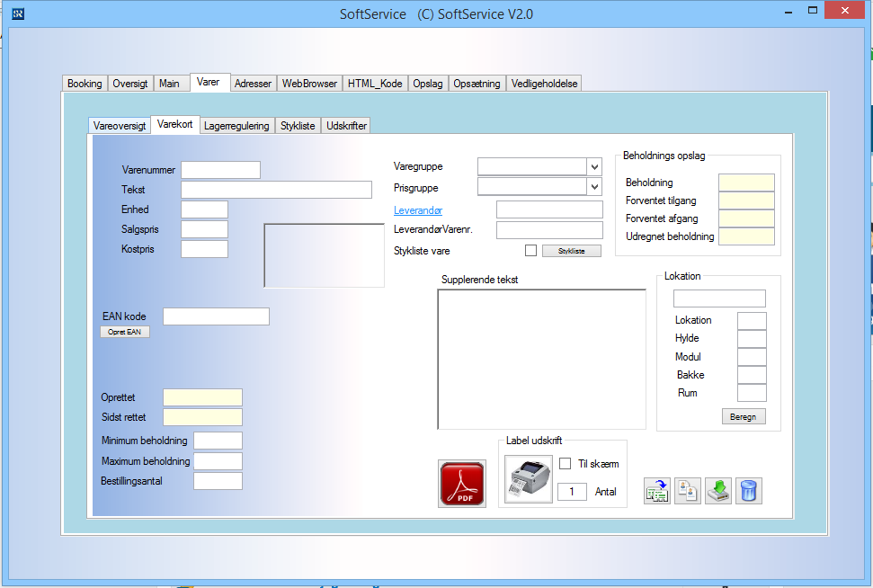Click the red PDF export icon
The image size is (873, 588).
point(462,484)
